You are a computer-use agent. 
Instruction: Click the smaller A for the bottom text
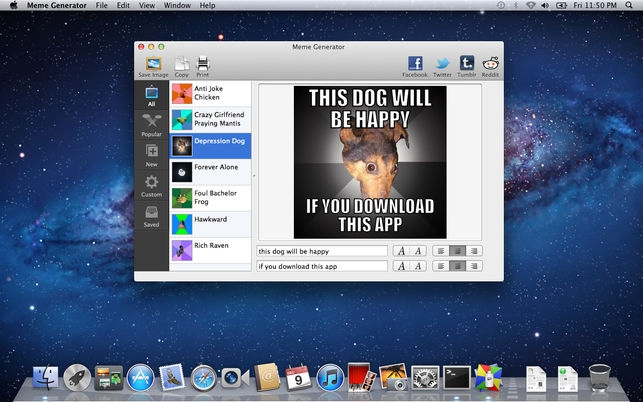[x=418, y=266]
